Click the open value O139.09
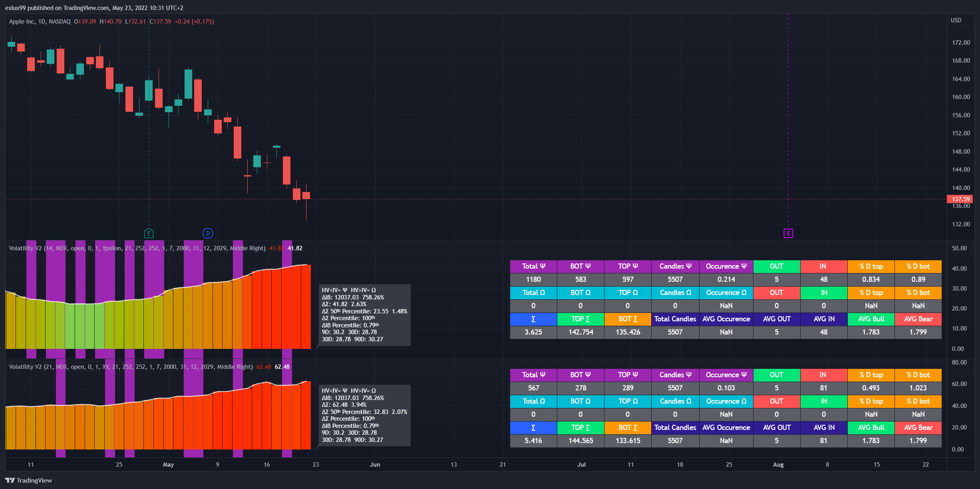Screen dimensions: 980x489 (85, 22)
